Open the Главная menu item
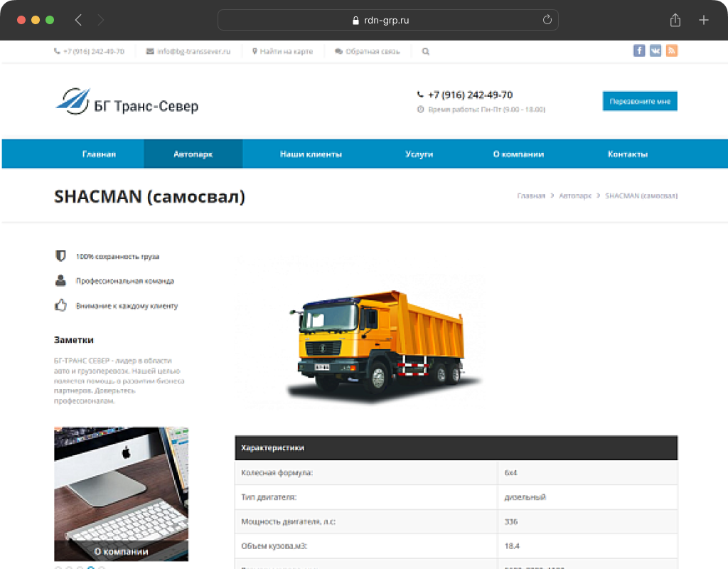This screenshot has height=569, width=728. click(99, 154)
